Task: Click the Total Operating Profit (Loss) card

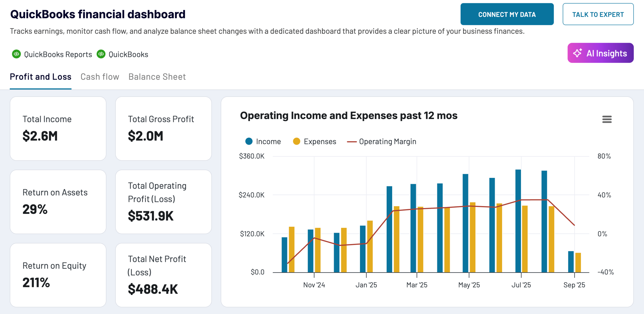Action: tap(163, 202)
